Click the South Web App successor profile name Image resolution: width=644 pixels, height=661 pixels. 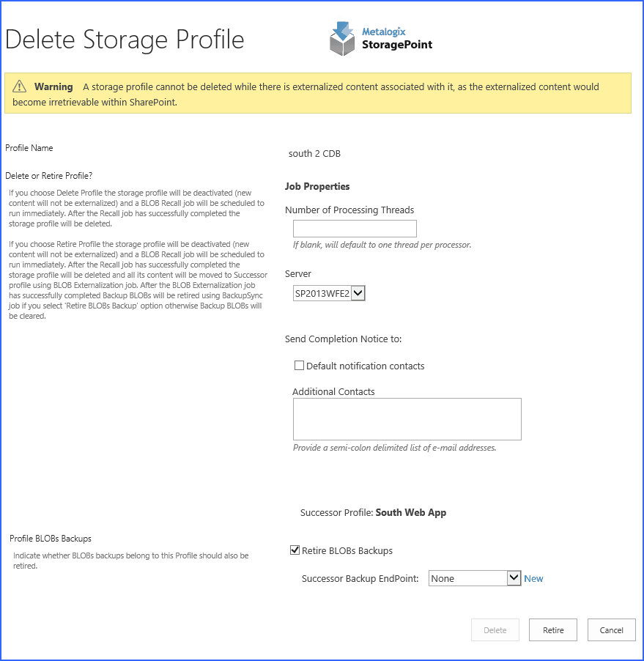(410, 512)
